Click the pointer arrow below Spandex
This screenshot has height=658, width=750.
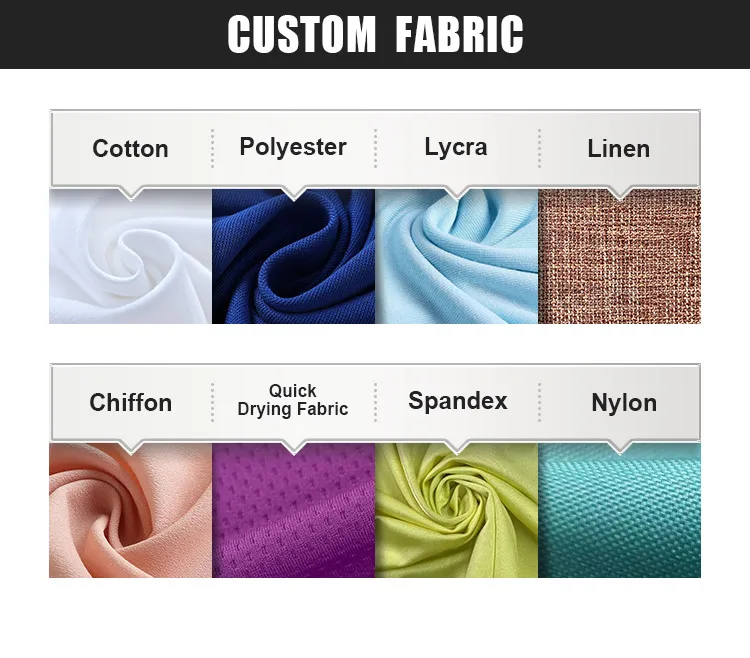tap(457, 446)
